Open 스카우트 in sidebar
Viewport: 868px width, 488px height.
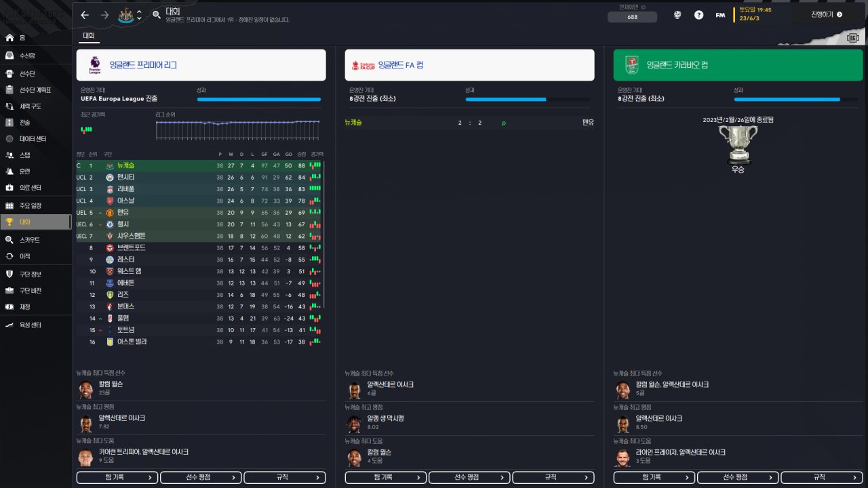35,240
